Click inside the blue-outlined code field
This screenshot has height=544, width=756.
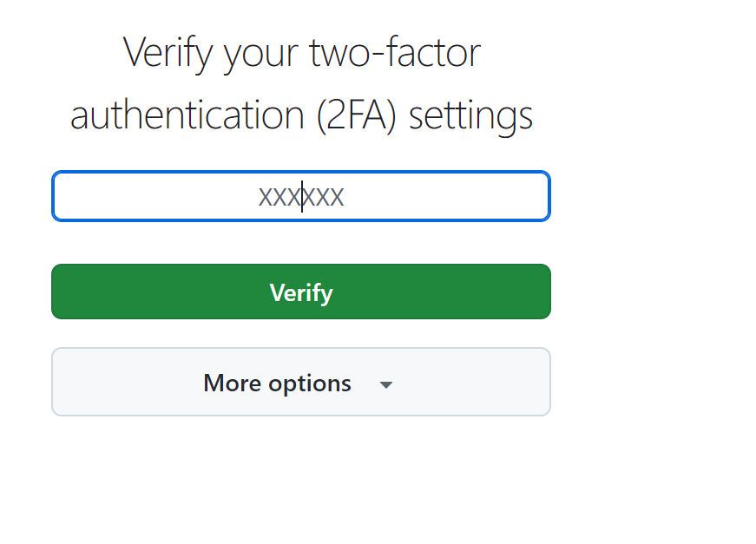tap(301, 196)
